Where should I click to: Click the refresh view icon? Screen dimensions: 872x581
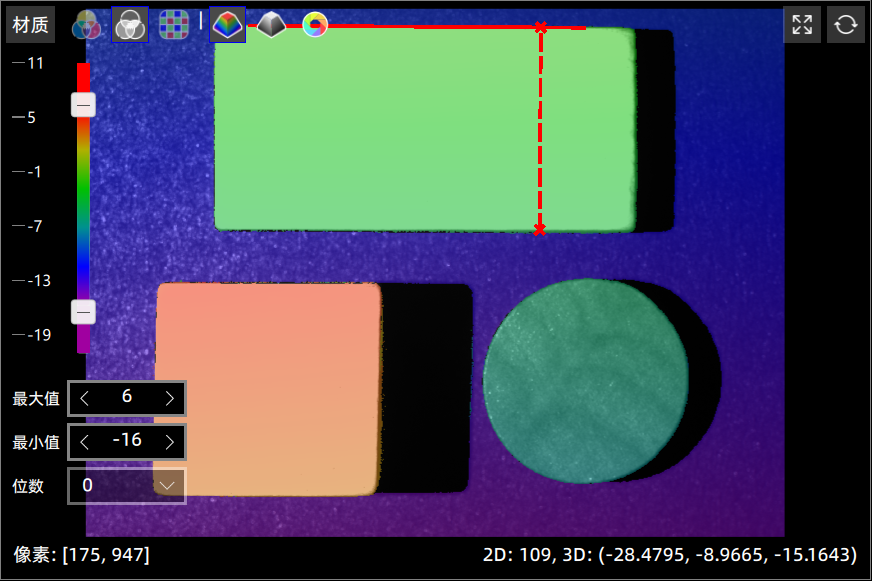[846, 25]
